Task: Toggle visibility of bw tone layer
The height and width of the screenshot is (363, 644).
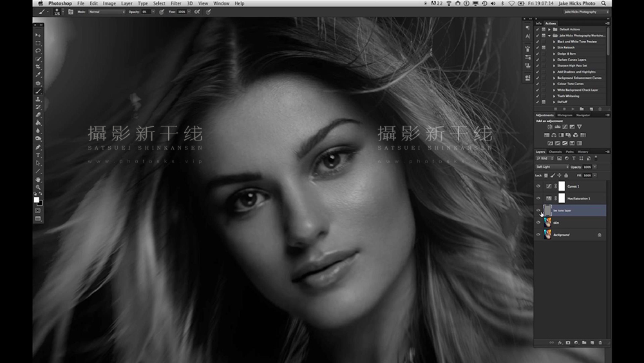Action: 538,210
